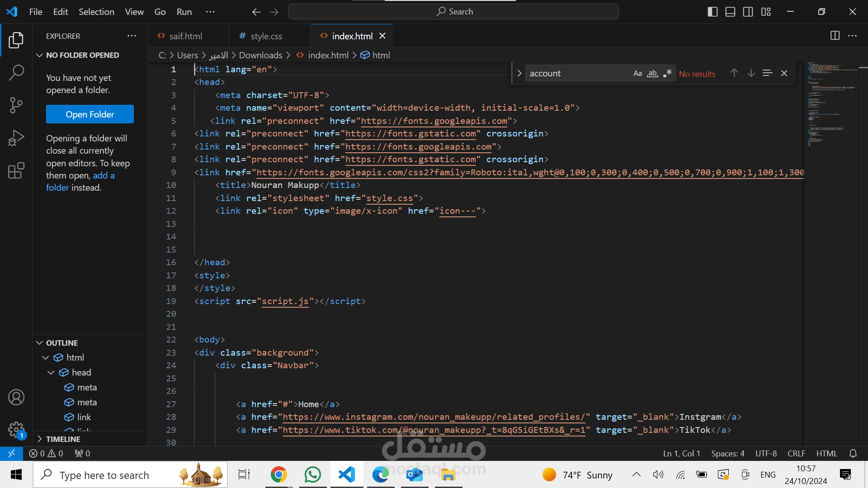The width and height of the screenshot is (868, 488).
Task: Open the notifications bell
Action: click(x=853, y=453)
